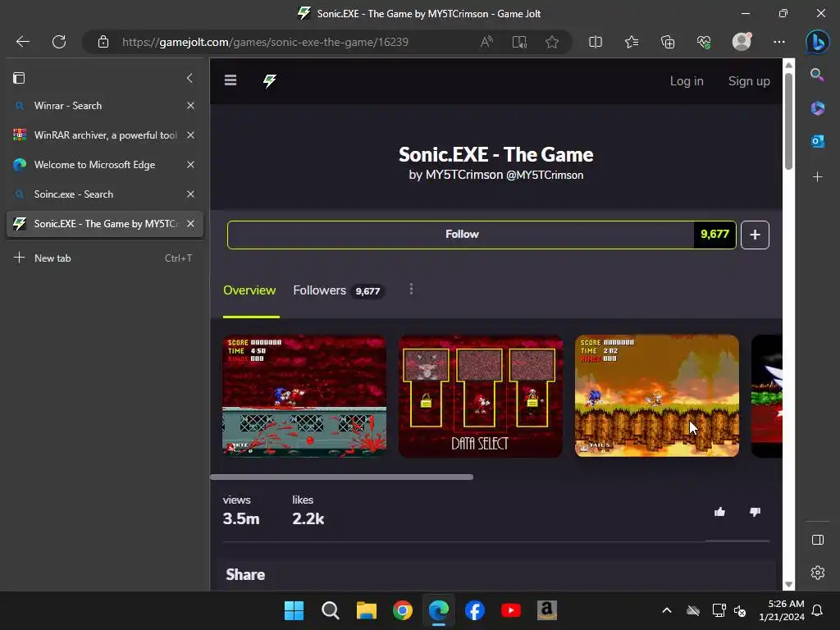Image resolution: width=840 pixels, height=630 pixels.
Task: Open Edge Settings and more menu
Action: tap(779, 42)
